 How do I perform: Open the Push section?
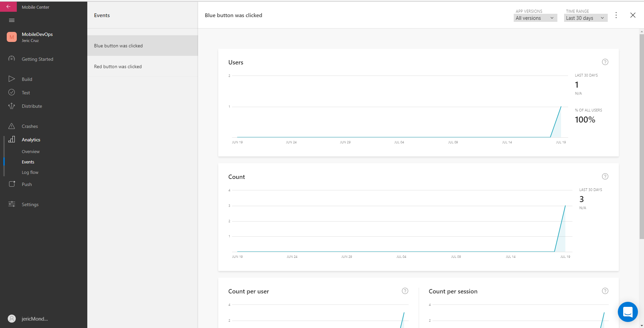27,184
